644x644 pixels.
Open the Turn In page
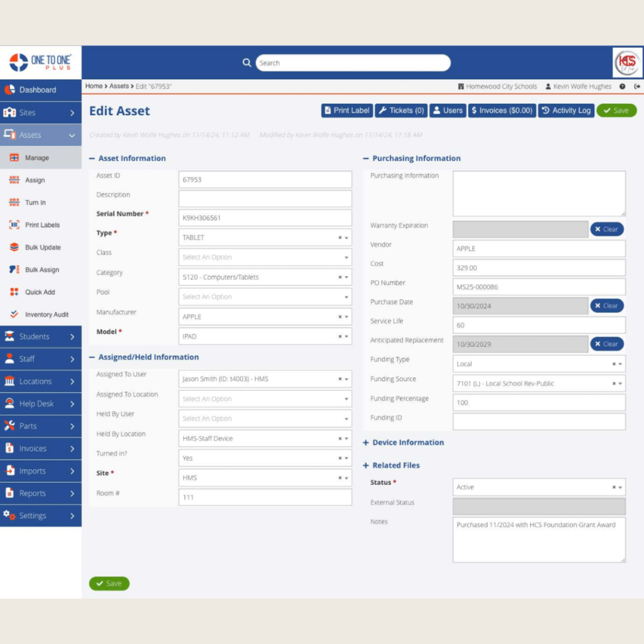pos(35,203)
